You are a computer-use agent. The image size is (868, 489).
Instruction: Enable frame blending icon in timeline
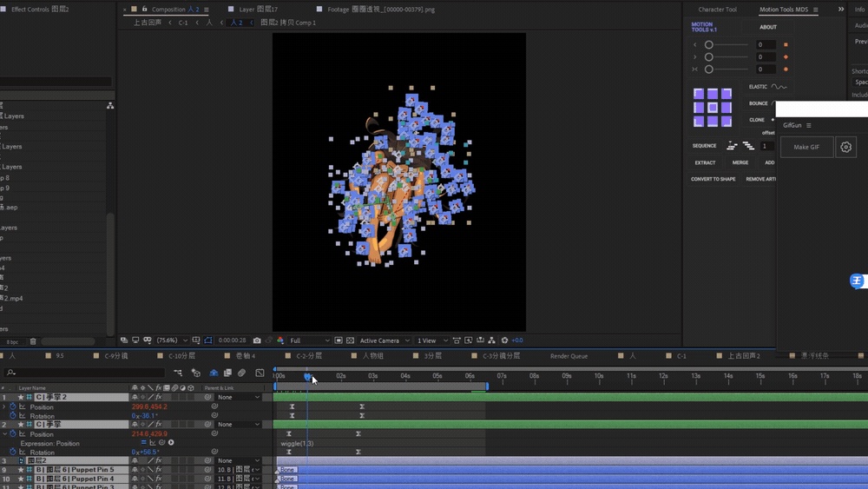227,373
